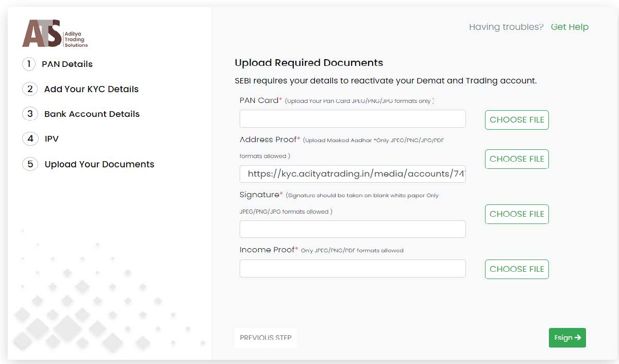Focus the Signature file field
619x364 pixels.
coord(353,229)
